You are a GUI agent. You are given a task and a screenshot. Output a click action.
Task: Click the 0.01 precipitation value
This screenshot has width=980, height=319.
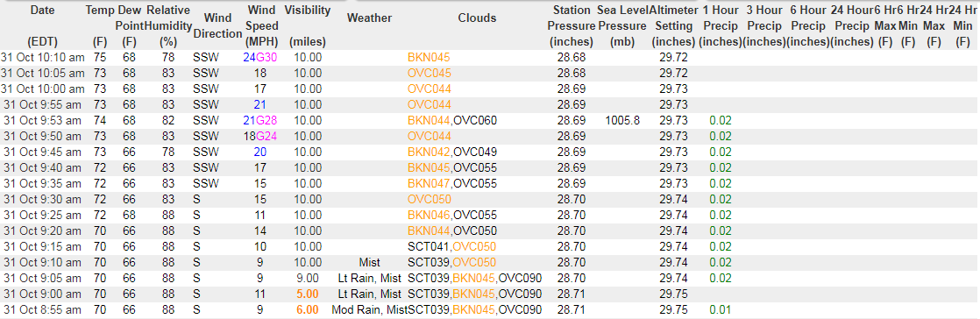[720, 309]
